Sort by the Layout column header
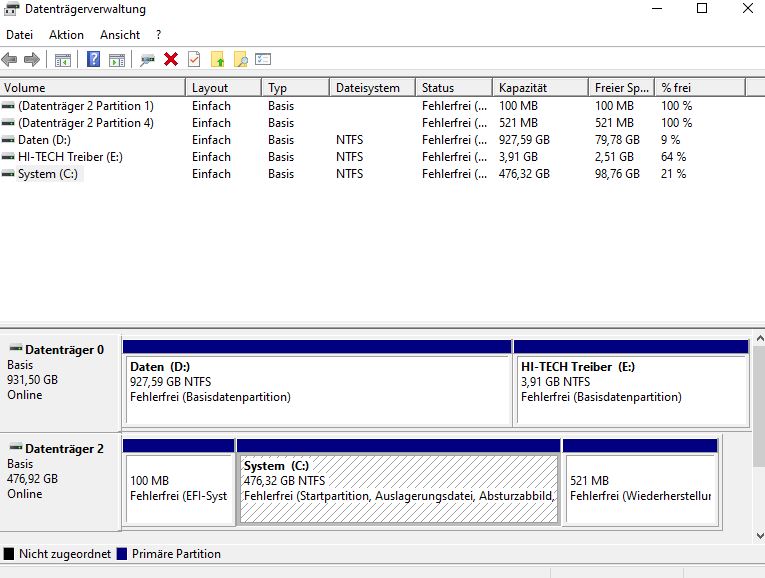The height and width of the screenshot is (578, 765). tap(223, 88)
